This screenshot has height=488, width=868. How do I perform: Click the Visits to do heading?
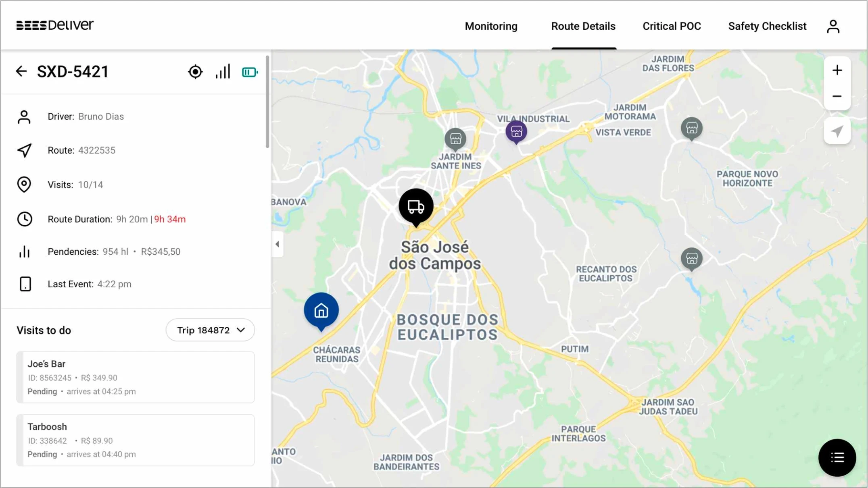coord(44,330)
